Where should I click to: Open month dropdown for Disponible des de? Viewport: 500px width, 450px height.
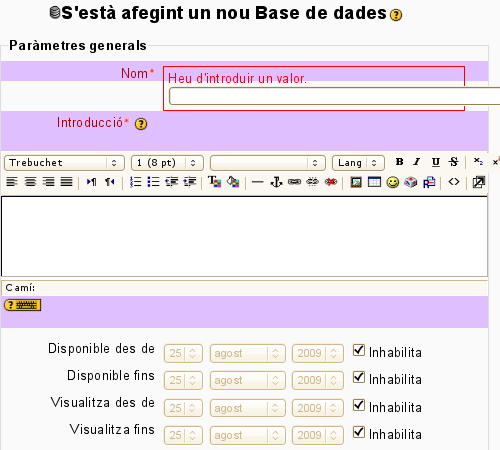(x=248, y=353)
